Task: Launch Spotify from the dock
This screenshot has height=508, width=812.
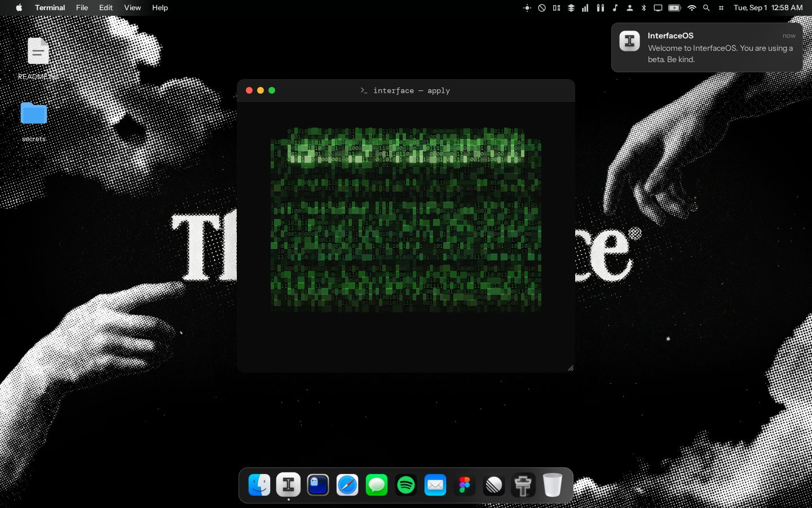Action: tap(406, 485)
